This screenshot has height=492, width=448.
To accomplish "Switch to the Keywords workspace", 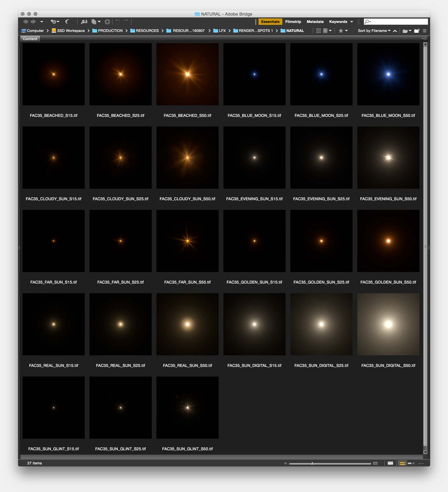I will (x=338, y=22).
